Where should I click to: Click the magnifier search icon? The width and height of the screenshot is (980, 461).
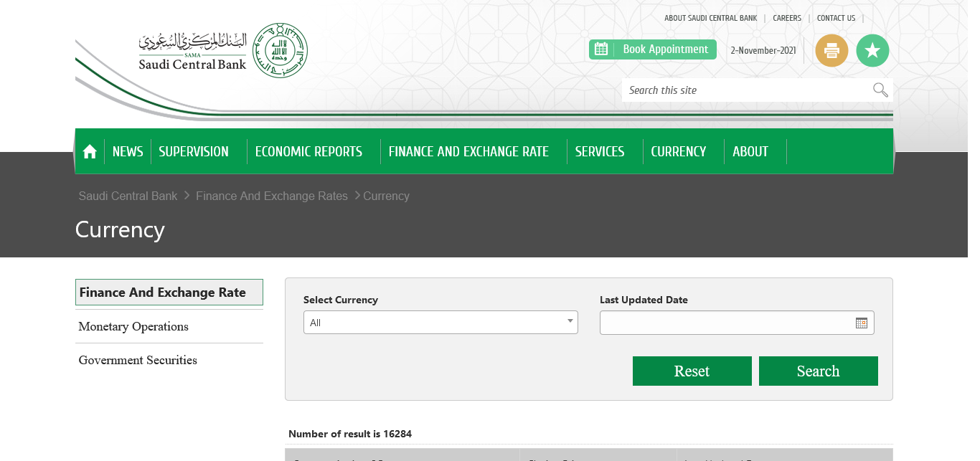(x=880, y=90)
